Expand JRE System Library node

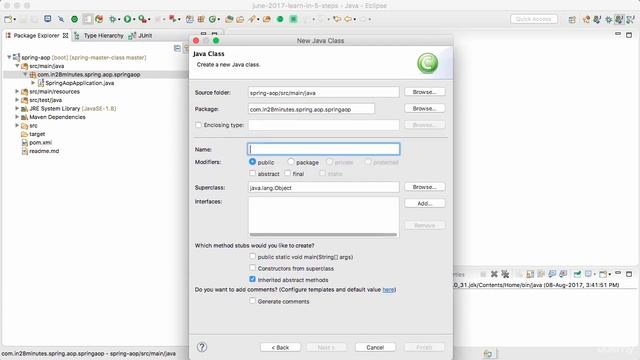pos(17,109)
